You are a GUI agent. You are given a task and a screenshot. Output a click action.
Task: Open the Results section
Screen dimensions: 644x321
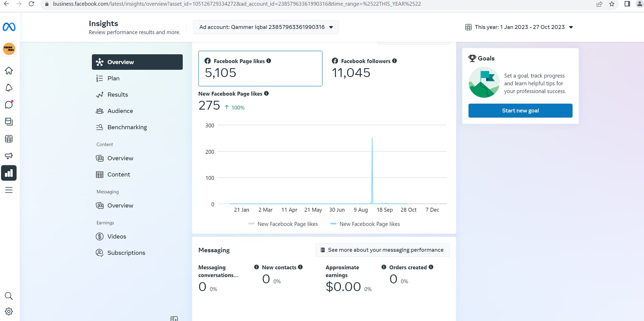coord(137,94)
